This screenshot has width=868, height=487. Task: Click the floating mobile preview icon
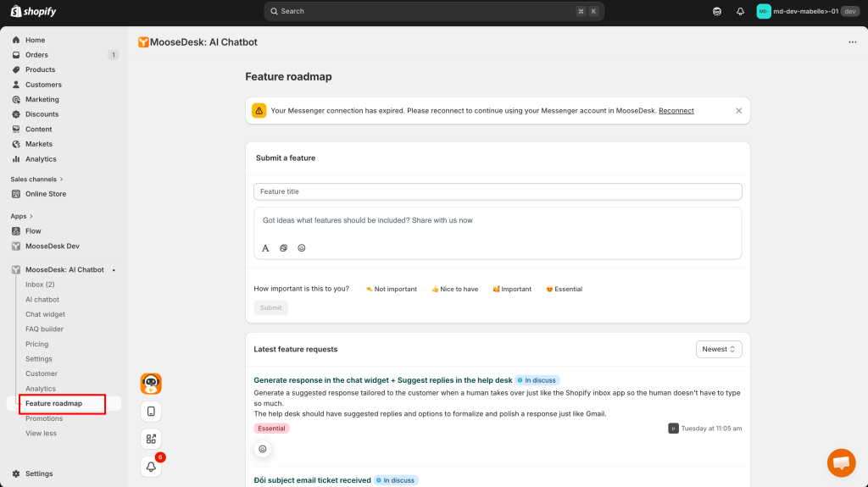(x=151, y=412)
